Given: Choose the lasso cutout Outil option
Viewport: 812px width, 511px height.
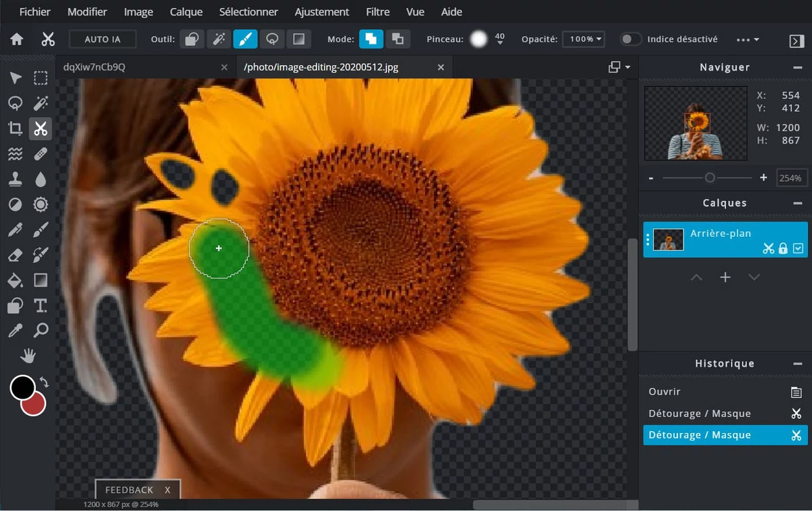Looking at the screenshot, I should click(x=271, y=39).
